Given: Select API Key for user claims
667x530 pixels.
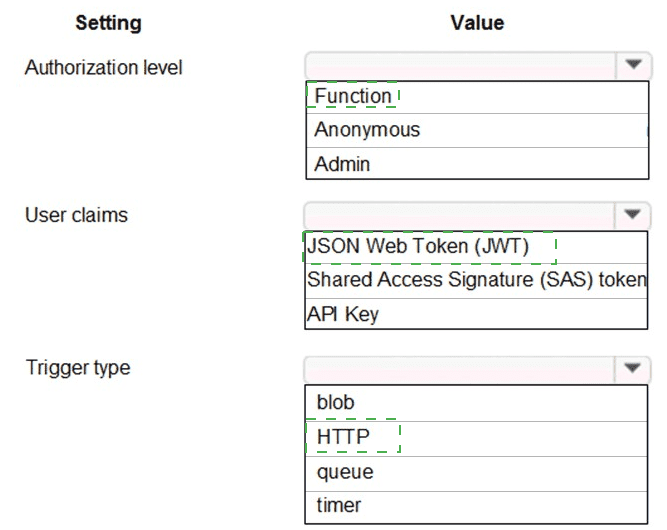Looking at the screenshot, I should point(343,314).
